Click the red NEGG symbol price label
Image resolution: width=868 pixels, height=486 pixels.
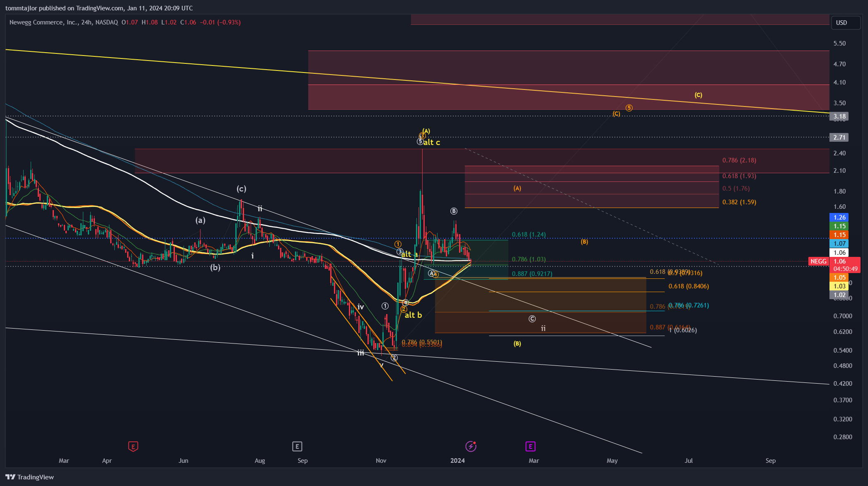(818, 261)
